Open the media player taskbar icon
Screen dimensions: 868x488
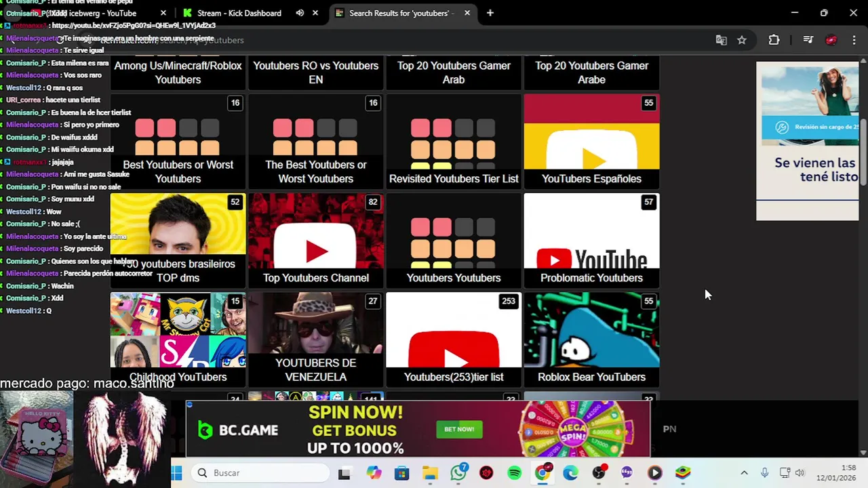[655, 473]
